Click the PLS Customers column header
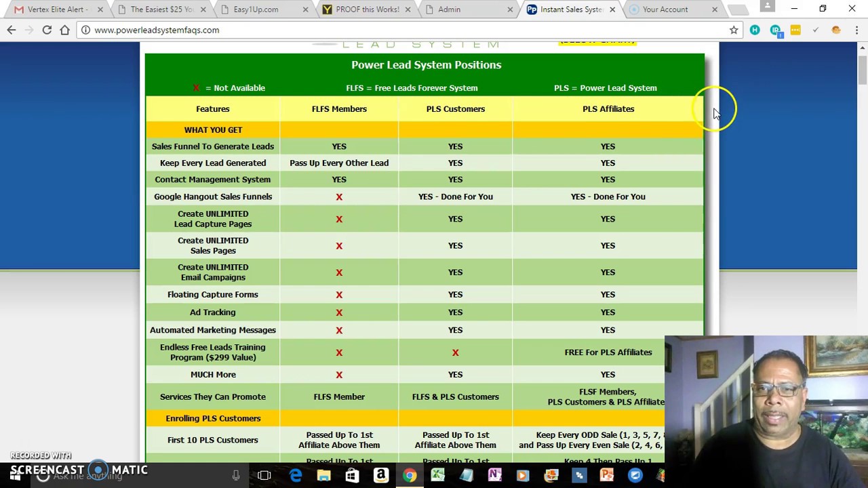 coord(456,109)
